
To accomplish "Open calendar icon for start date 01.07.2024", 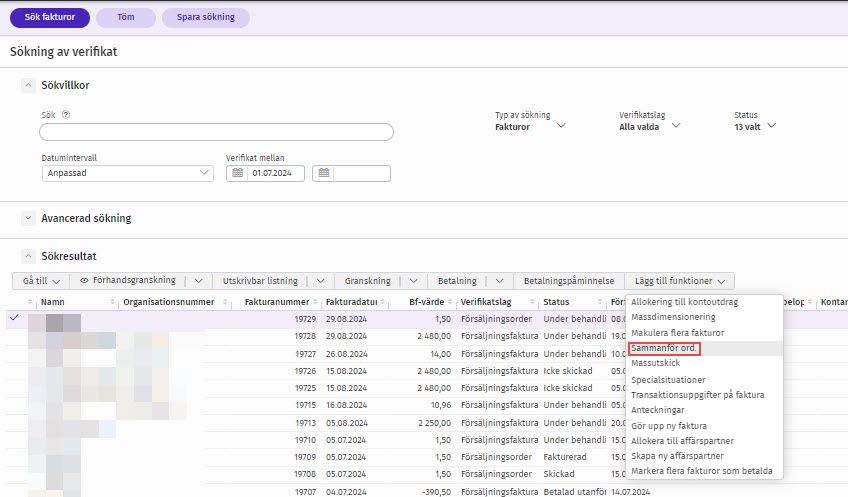I will pos(237,173).
